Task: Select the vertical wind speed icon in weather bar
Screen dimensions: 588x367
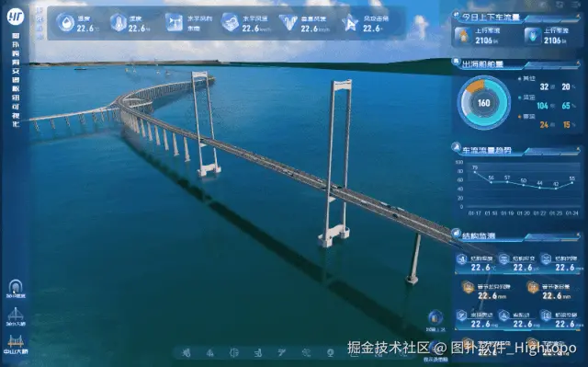Action: (288, 22)
